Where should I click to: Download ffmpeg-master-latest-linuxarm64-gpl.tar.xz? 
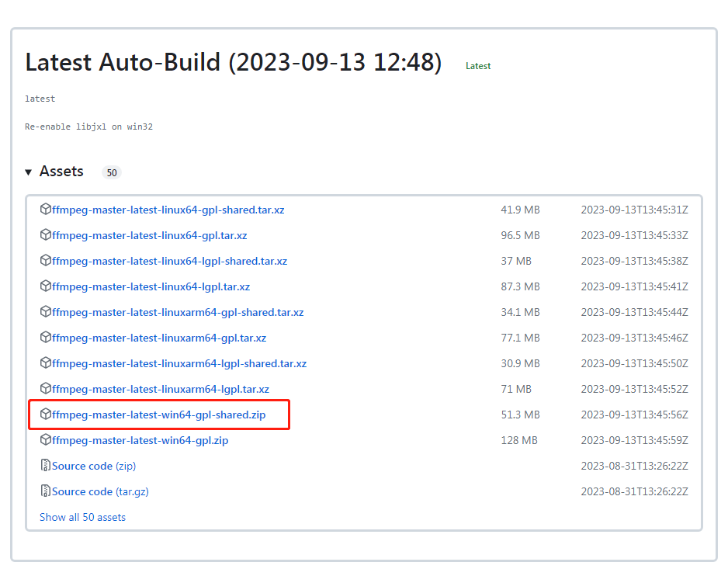pos(159,338)
